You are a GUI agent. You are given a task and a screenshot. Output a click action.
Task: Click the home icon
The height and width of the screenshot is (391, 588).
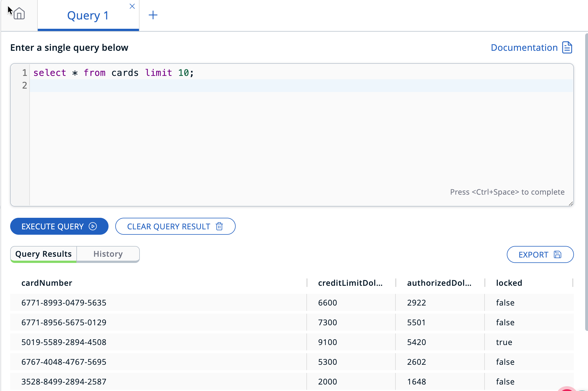coord(19,14)
